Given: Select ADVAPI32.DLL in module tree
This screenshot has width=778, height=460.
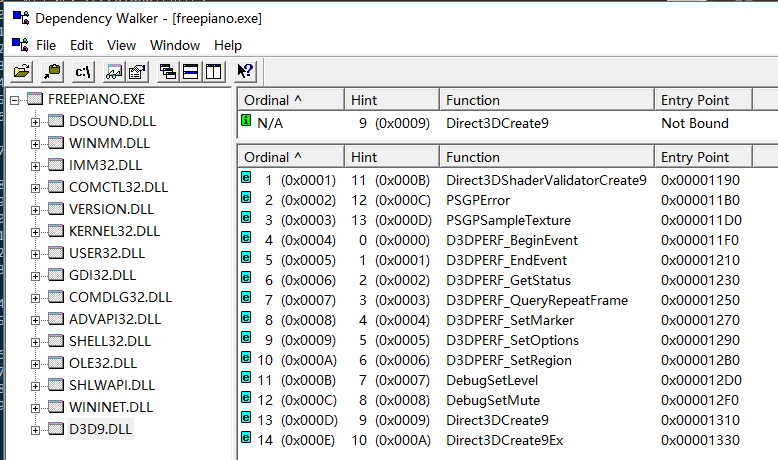Looking at the screenshot, I should coord(115,319).
